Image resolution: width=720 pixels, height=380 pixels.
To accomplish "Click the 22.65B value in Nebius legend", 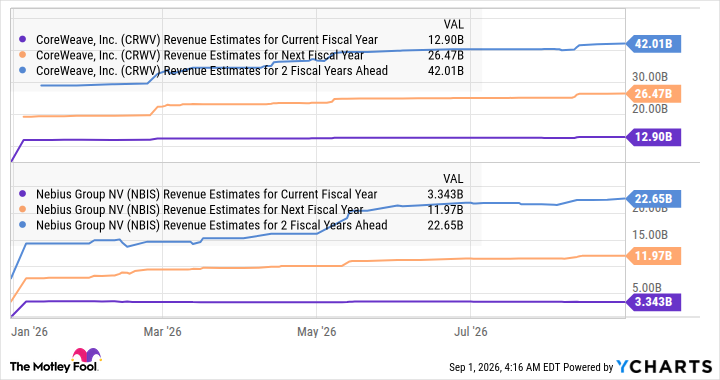I will click(x=445, y=225).
